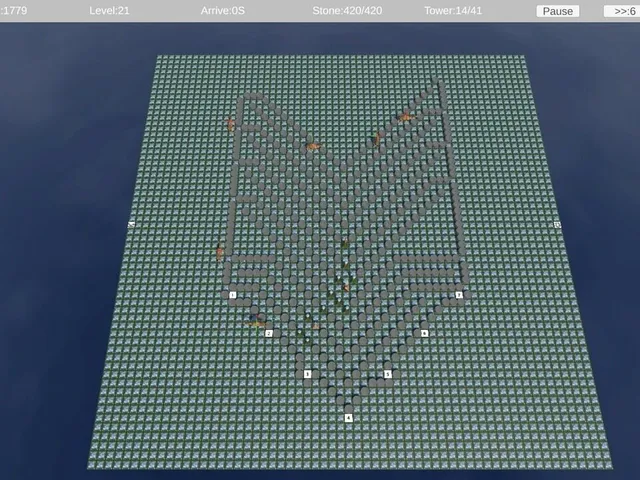Select waypoint marker number 4
The image size is (640, 480).
click(x=348, y=418)
